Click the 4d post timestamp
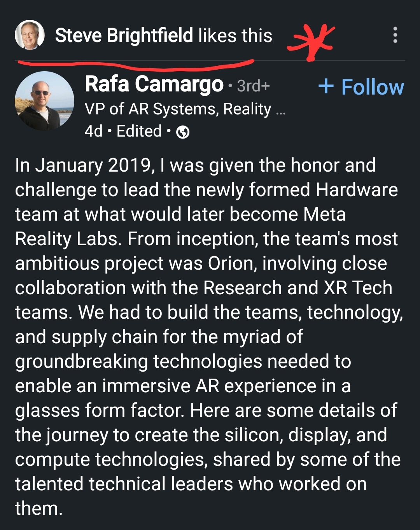420x530 pixels. tap(93, 131)
